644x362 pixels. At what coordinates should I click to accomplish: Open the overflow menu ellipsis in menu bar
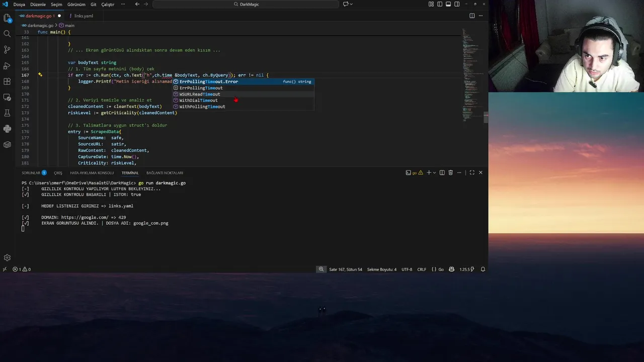point(123,4)
